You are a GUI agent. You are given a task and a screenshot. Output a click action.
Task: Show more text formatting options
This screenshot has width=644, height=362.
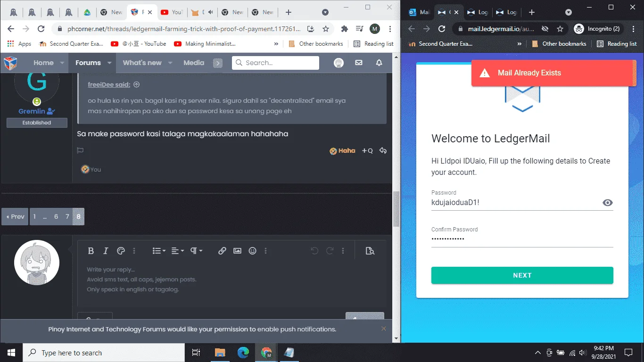(x=134, y=251)
